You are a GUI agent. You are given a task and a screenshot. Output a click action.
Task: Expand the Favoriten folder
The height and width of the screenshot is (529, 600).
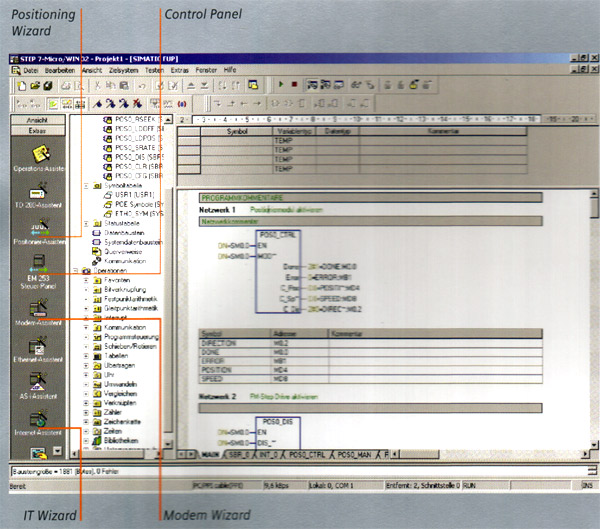(86, 280)
